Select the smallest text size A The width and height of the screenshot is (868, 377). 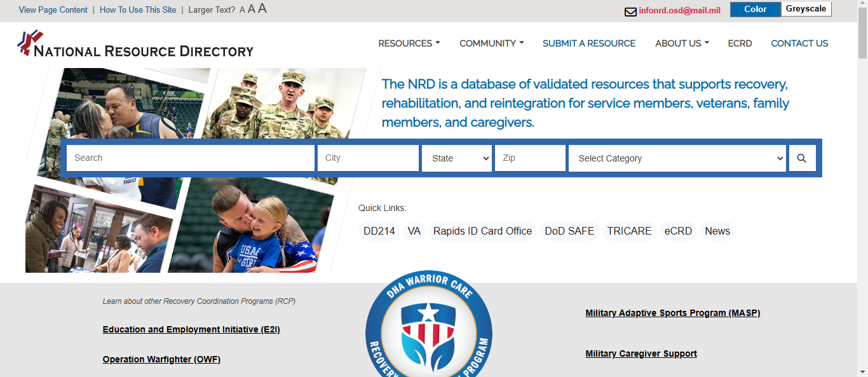coord(242,10)
